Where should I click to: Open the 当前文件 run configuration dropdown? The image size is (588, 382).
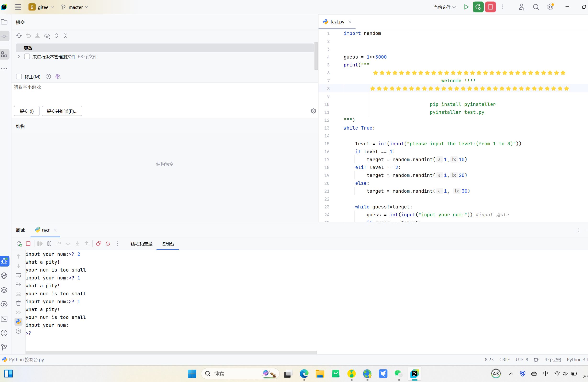(444, 7)
